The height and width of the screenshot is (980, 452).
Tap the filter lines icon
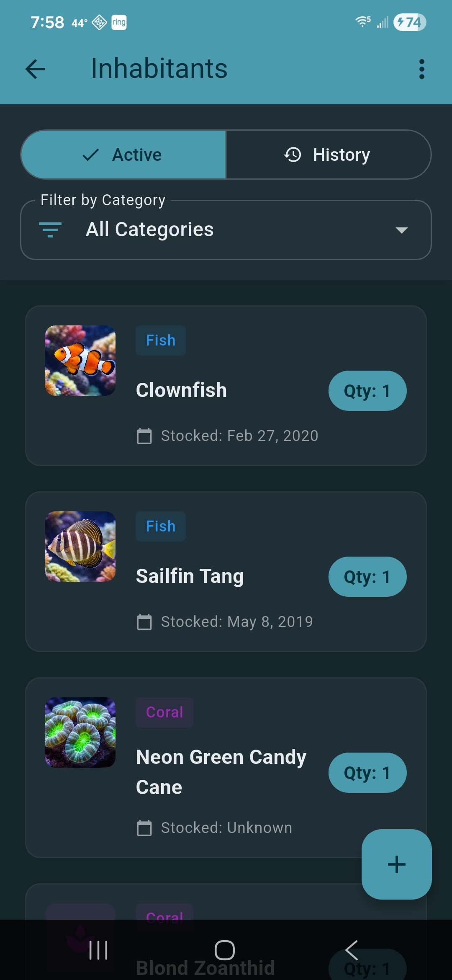click(50, 230)
